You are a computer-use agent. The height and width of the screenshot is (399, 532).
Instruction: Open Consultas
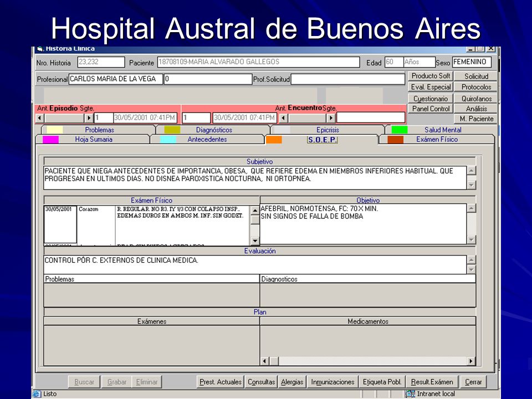coord(261,382)
